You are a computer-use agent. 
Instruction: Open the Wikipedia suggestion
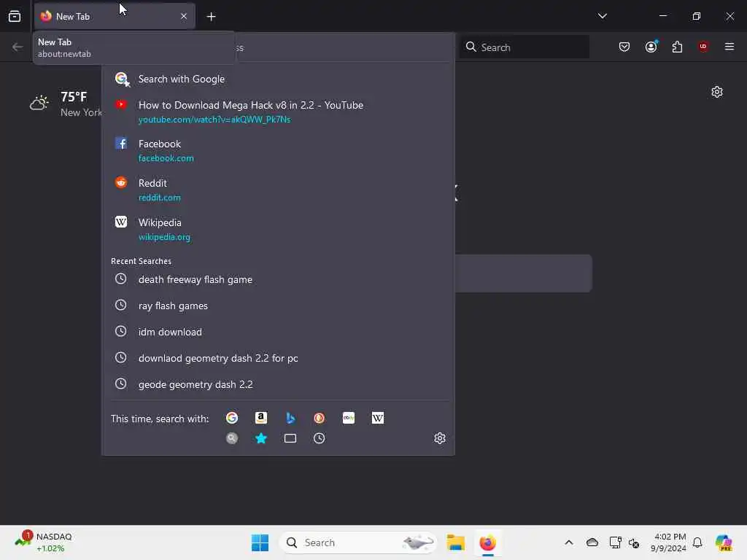[278, 230]
